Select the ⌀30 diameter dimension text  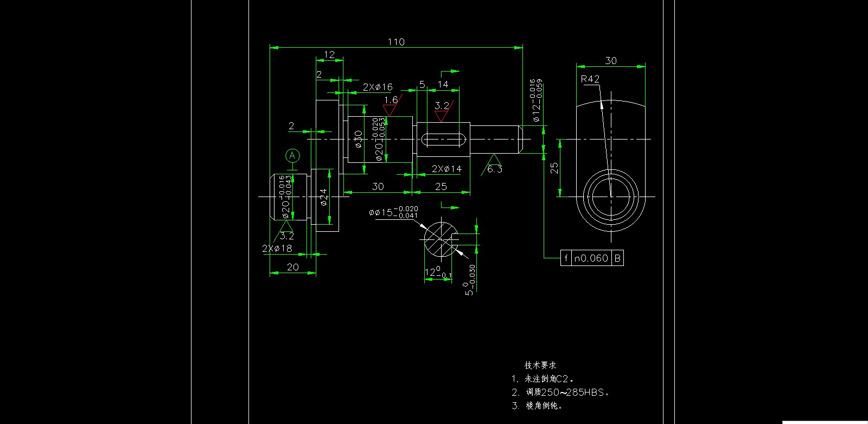tap(358, 139)
